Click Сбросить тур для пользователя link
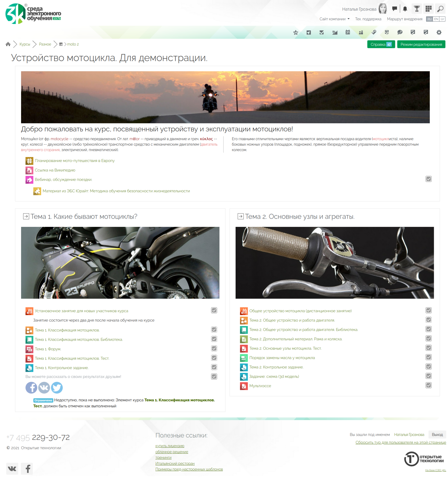This screenshot has height=478, width=448. click(x=401, y=442)
